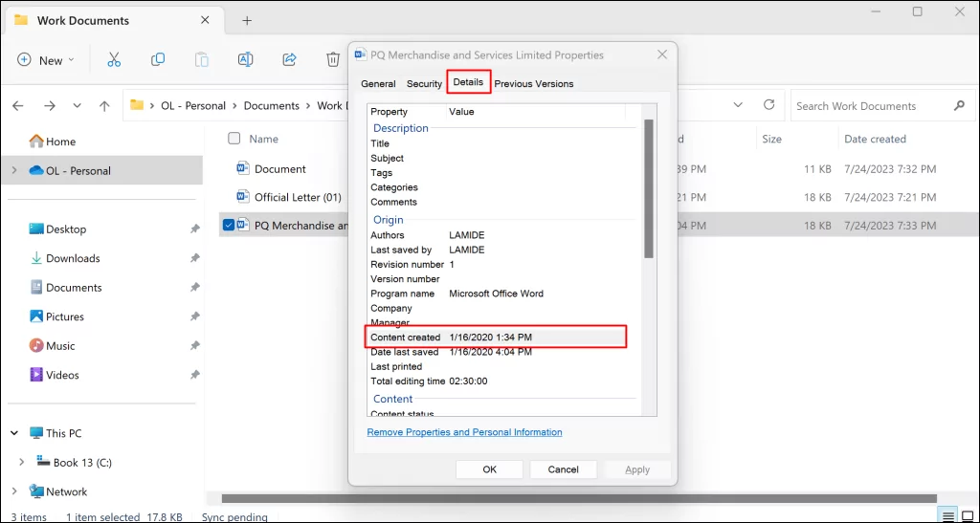
Task: Click the Share icon in toolbar
Action: tap(289, 59)
